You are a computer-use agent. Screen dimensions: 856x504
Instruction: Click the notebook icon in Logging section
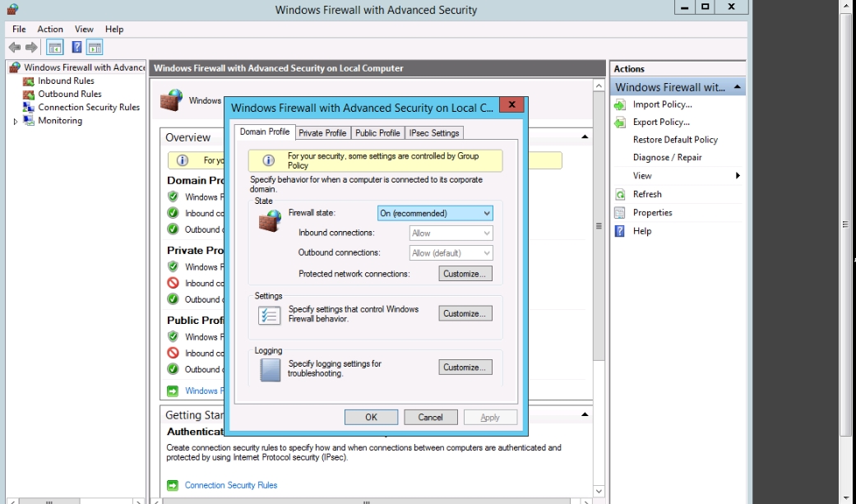[271, 370]
